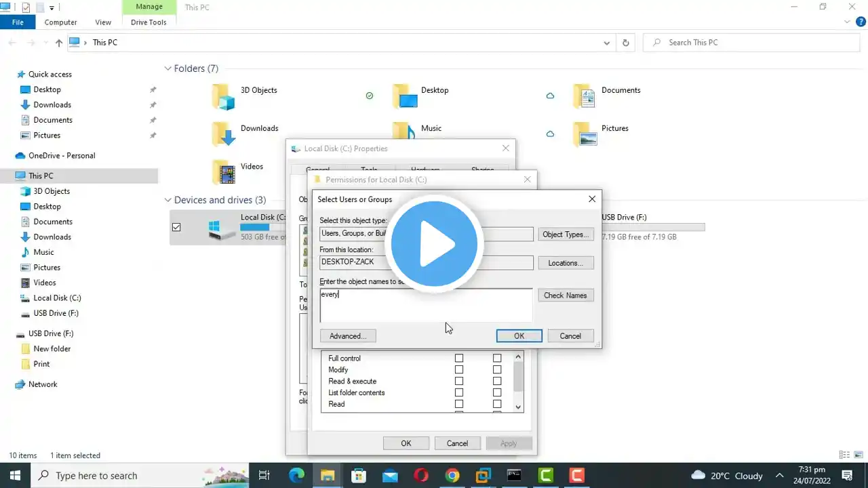Go up one level with the Up arrow
This screenshot has width=868, height=488.
pyautogui.click(x=59, y=43)
